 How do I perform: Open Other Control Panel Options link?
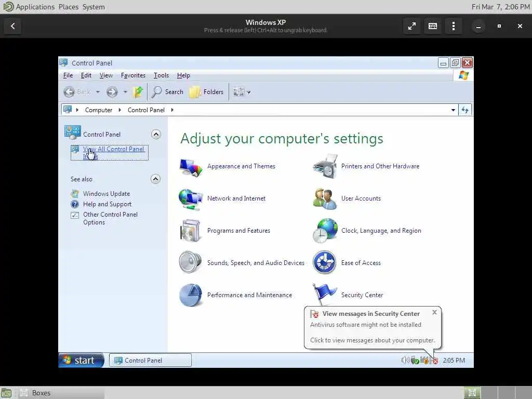point(110,219)
